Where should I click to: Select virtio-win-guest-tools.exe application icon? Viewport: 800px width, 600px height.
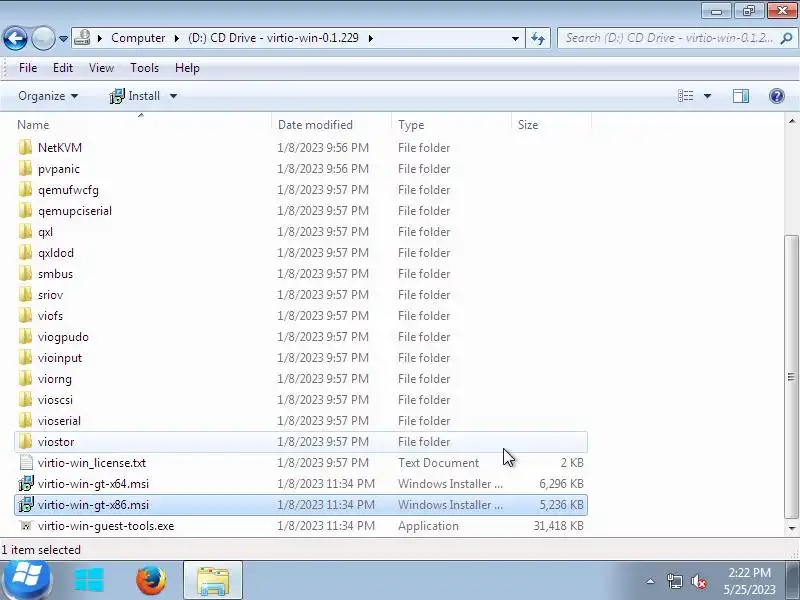pos(26,526)
